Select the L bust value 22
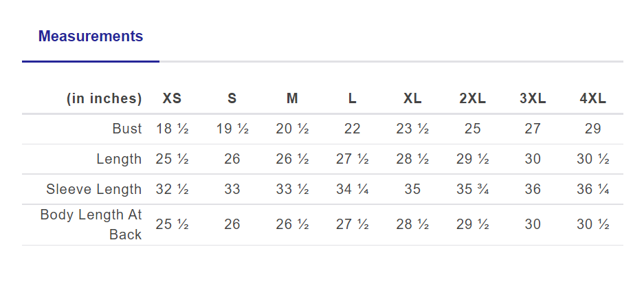The height and width of the screenshot is (282, 644). tap(353, 129)
